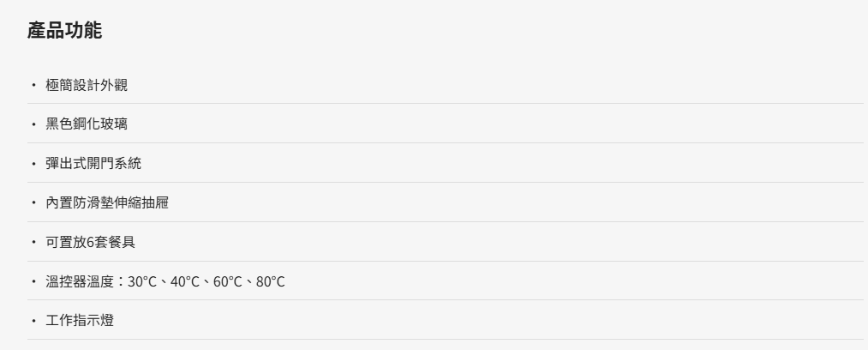Select the bullet next to 彈出式開門系統
Image resolution: width=868 pixels, height=350 pixels.
pyautogui.click(x=33, y=163)
